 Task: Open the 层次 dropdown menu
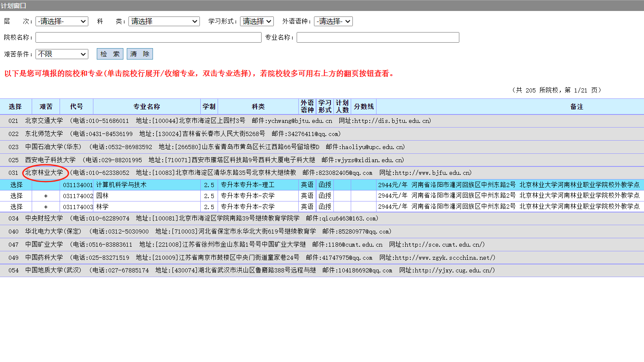[62, 21]
